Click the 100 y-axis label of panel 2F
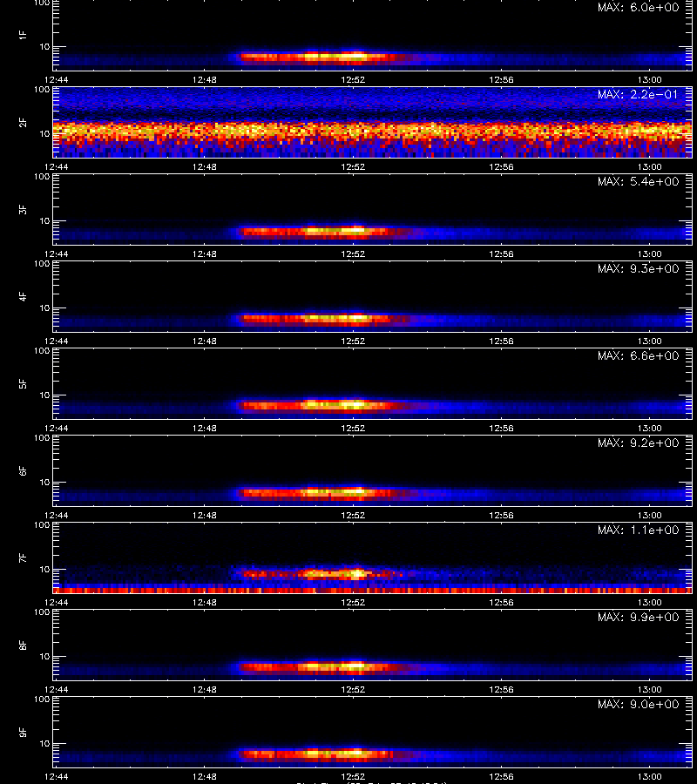 42,90
